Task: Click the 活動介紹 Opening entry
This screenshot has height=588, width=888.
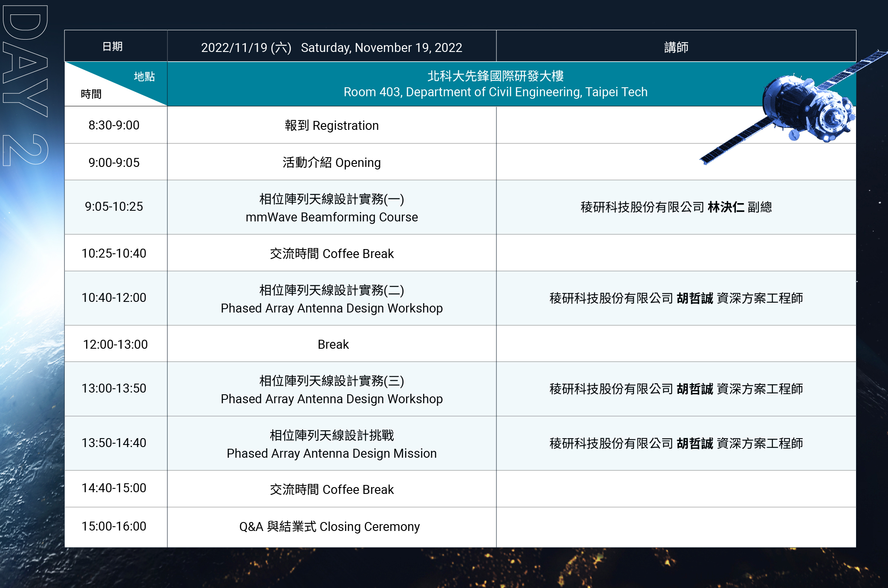Action: 332,163
